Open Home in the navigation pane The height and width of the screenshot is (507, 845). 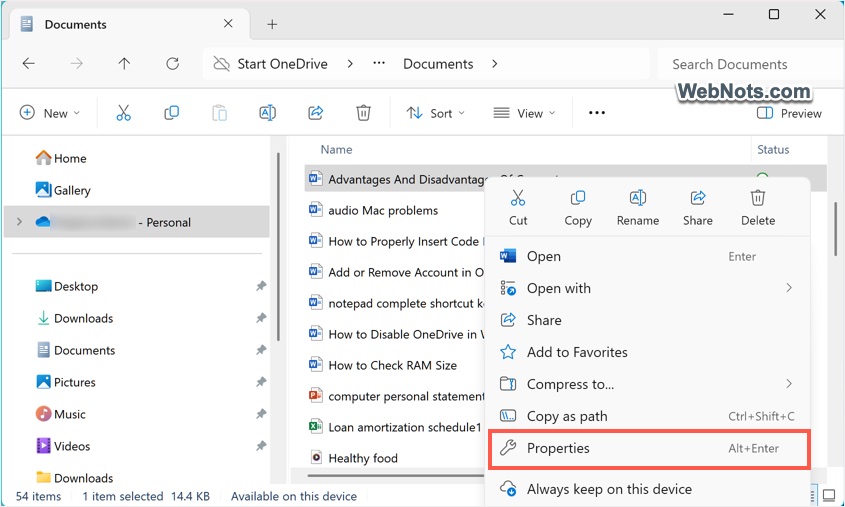click(x=61, y=158)
